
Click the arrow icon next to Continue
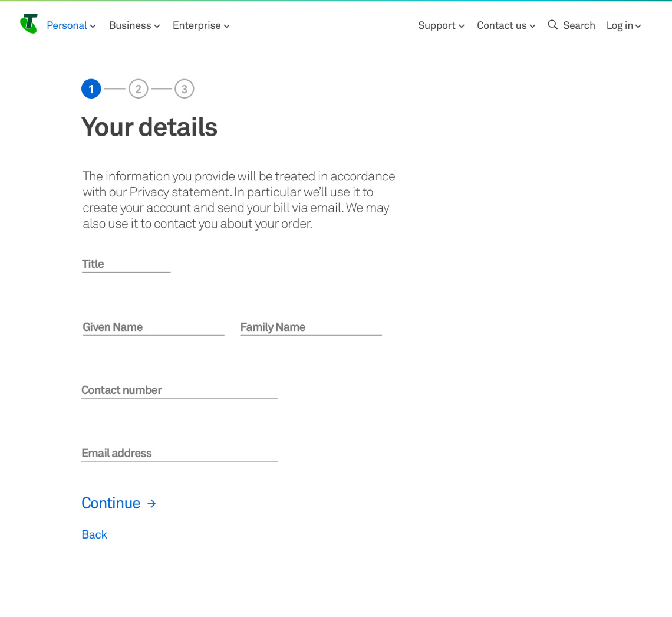coord(151,503)
